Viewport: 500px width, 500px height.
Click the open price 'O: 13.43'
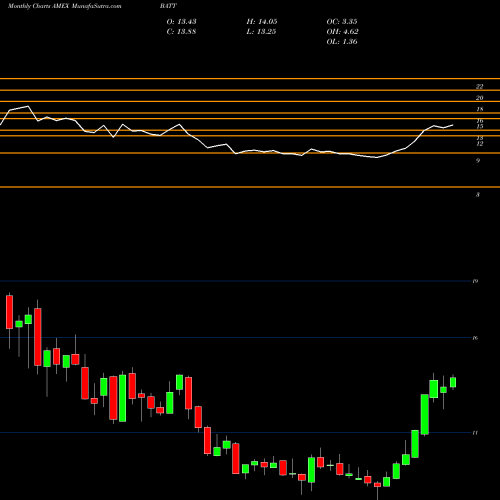(x=182, y=22)
